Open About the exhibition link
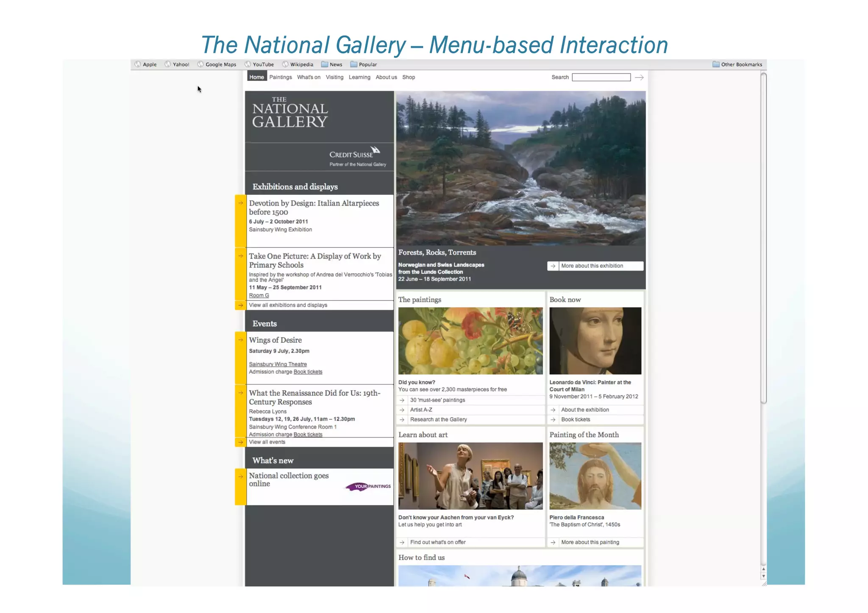 click(585, 410)
